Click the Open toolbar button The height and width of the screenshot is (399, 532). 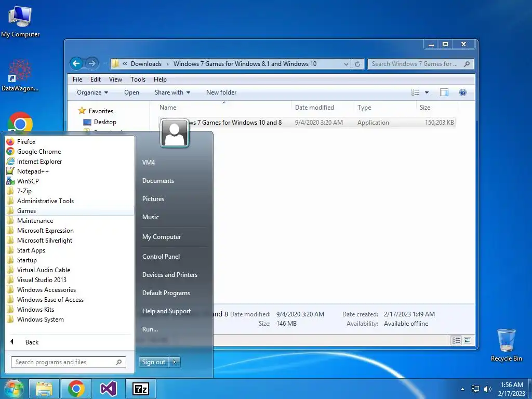[131, 92]
